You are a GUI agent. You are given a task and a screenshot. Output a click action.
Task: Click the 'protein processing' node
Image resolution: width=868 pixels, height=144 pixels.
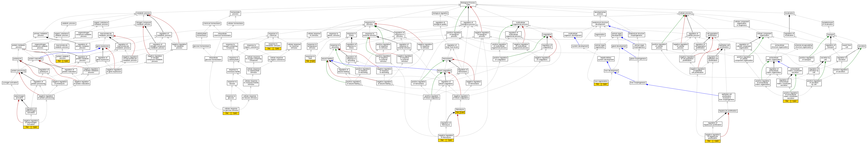19,71
